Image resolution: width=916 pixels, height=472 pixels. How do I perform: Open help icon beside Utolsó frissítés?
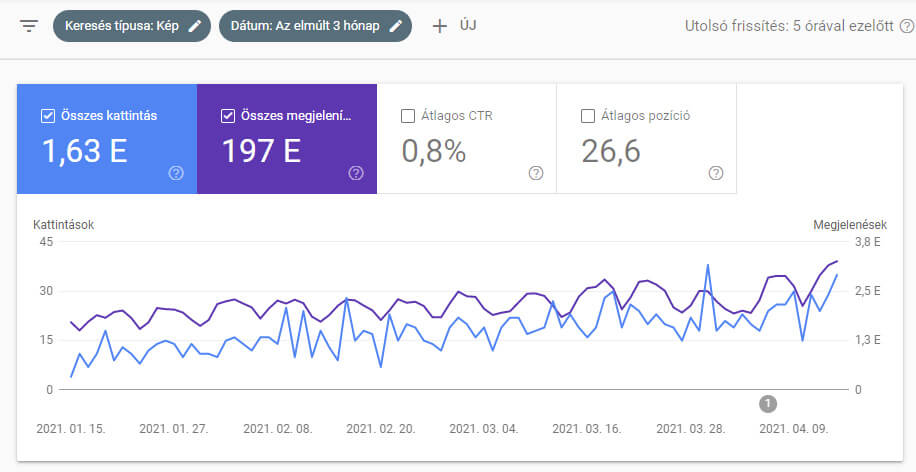906,27
